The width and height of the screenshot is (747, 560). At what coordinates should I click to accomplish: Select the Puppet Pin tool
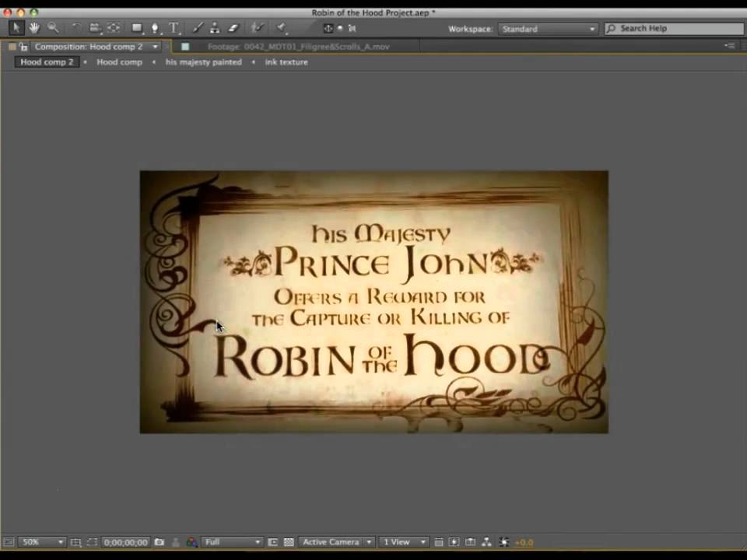click(282, 28)
